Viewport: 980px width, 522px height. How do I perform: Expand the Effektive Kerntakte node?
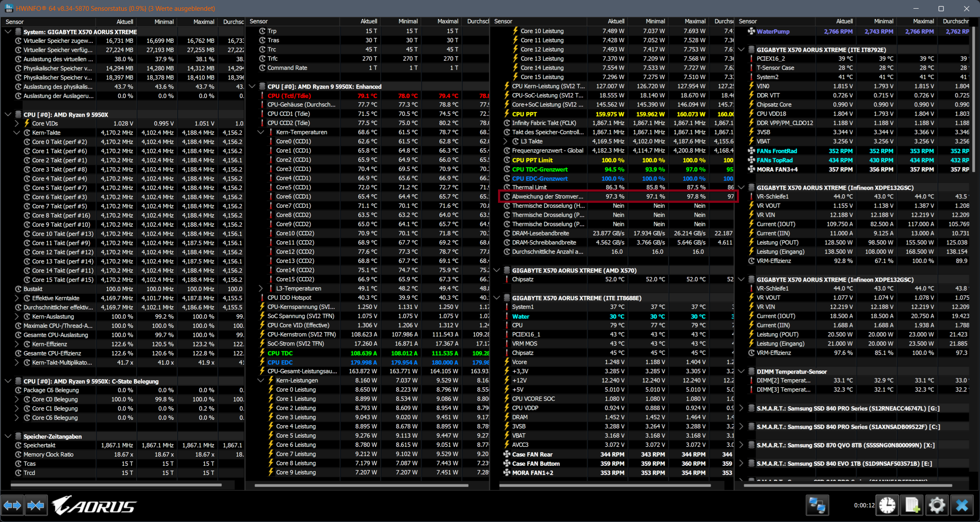click(16, 298)
